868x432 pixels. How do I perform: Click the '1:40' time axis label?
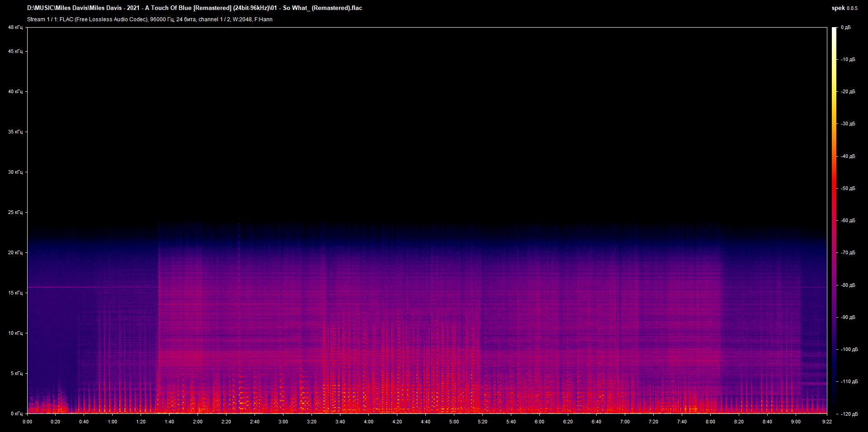[170, 422]
